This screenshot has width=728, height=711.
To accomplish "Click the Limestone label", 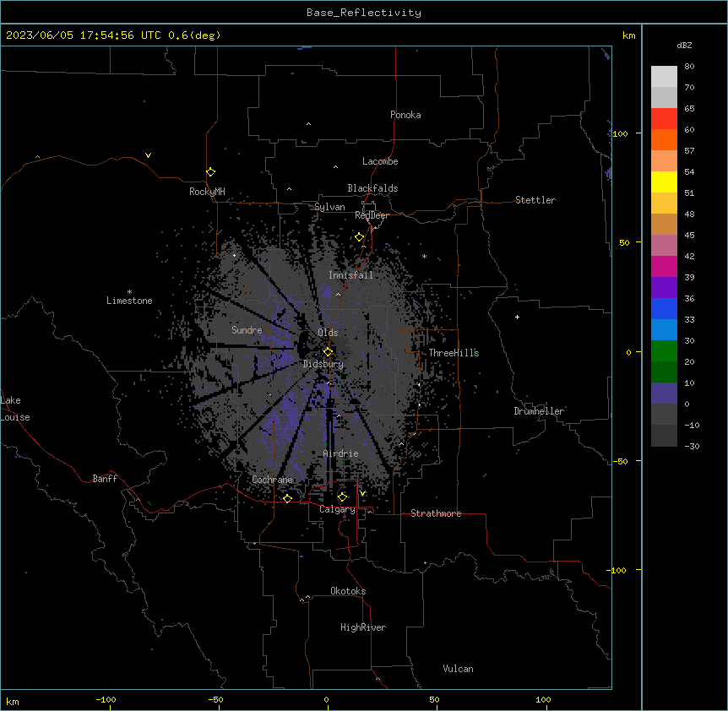I will (x=129, y=301).
